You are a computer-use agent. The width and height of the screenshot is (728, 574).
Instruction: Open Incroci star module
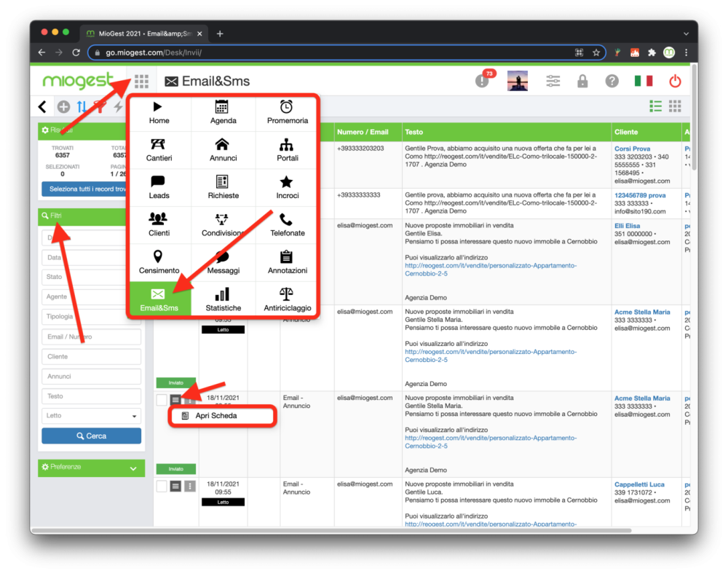point(287,188)
